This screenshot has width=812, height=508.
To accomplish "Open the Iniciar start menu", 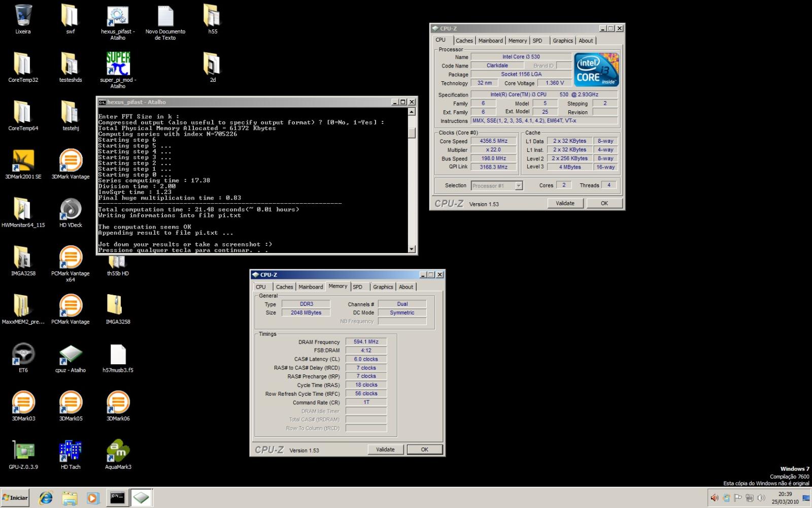I will tap(15, 498).
